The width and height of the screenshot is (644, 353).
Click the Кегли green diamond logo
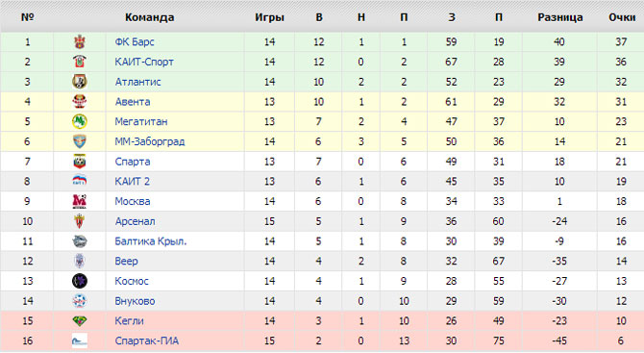click(x=80, y=321)
